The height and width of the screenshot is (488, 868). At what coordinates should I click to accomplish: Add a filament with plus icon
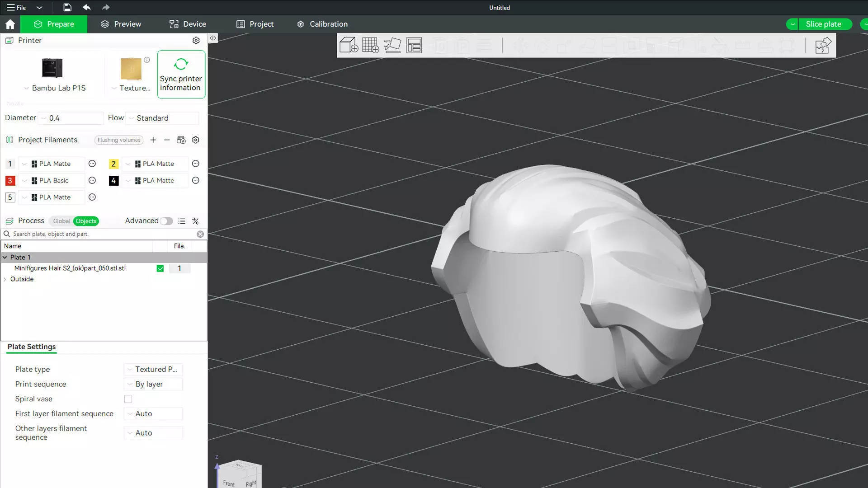153,140
